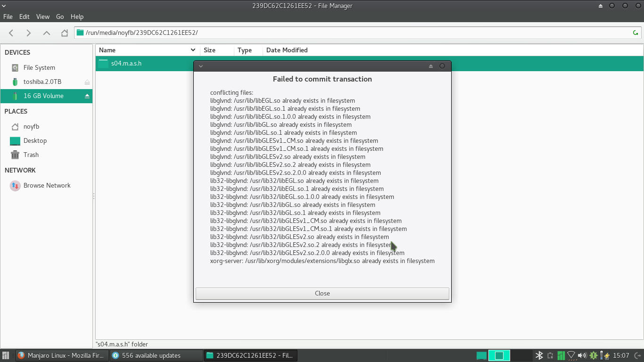Open Bluetooth tray icon
Viewport: 644px width, 362px height.
tap(539, 355)
